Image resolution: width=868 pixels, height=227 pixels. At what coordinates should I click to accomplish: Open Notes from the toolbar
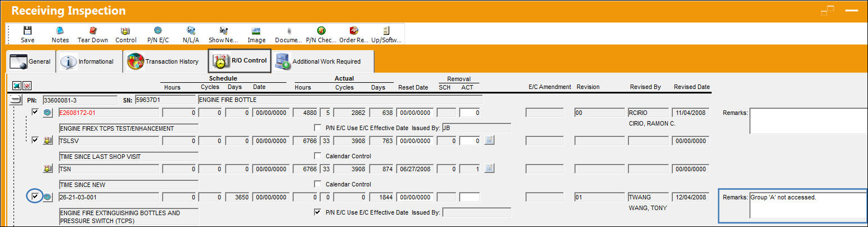click(60, 34)
